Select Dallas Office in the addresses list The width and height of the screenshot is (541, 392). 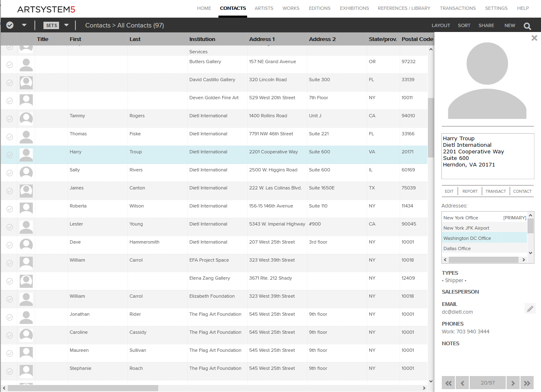click(457, 248)
